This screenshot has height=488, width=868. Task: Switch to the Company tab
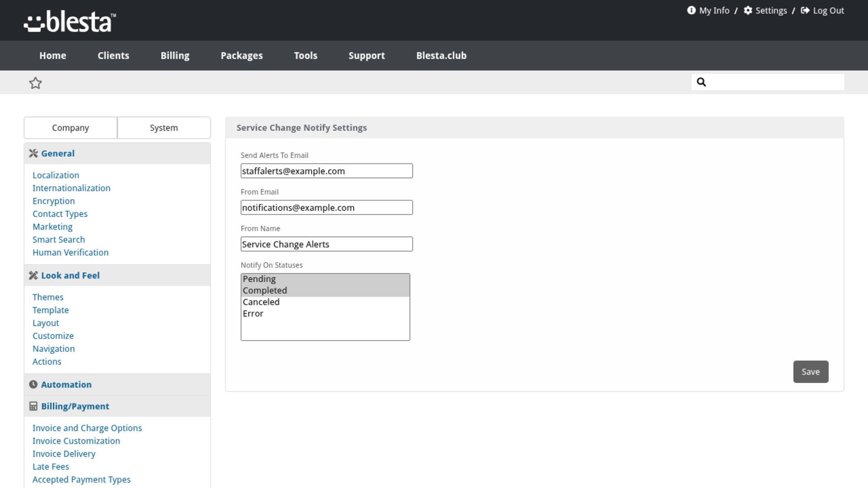71,128
